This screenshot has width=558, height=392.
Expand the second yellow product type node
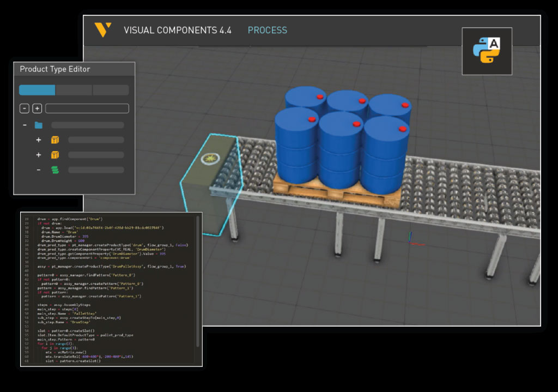(39, 155)
